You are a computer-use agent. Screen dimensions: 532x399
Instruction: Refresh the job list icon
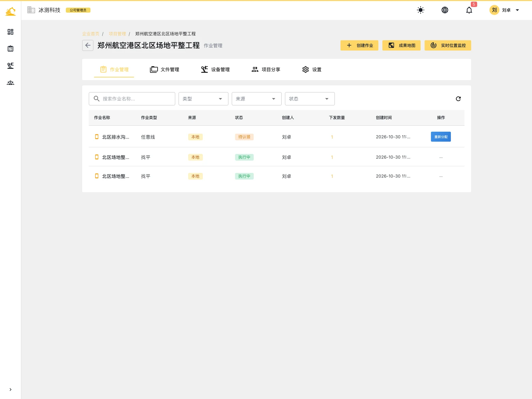pos(458,99)
